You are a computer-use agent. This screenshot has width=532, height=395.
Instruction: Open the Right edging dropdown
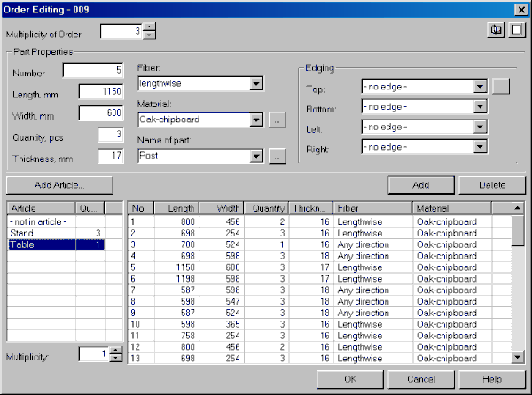point(480,147)
